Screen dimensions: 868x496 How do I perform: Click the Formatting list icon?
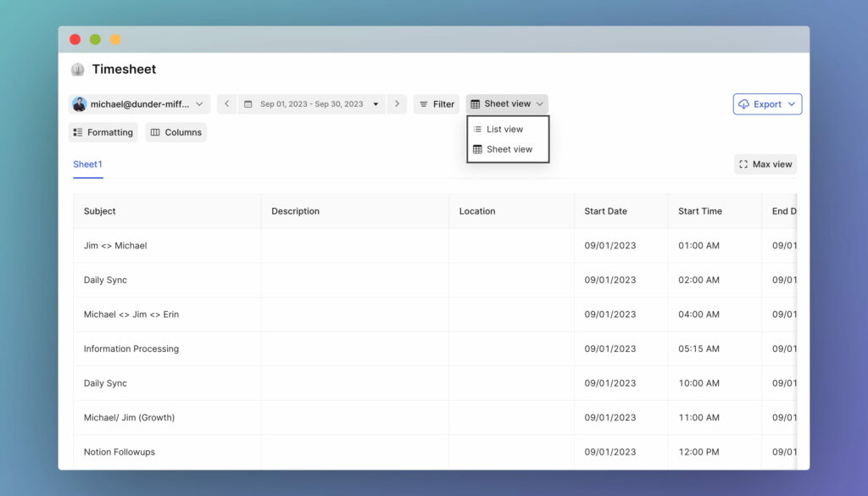77,132
